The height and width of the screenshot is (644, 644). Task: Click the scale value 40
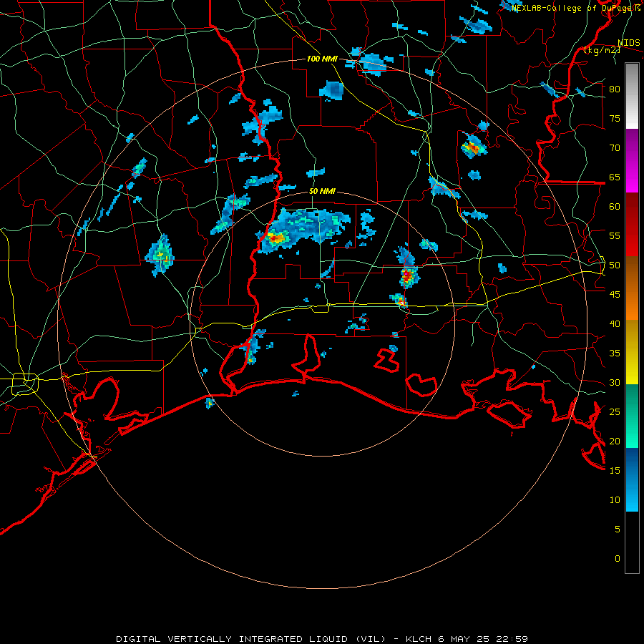[x=615, y=323]
